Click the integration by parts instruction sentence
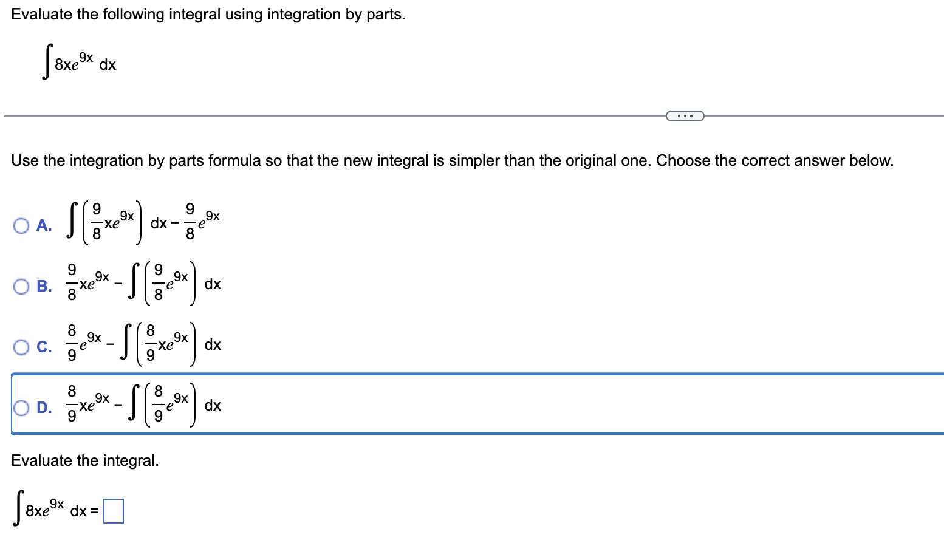The width and height of the screenshot is (944, 560). (x=453, y=160)
